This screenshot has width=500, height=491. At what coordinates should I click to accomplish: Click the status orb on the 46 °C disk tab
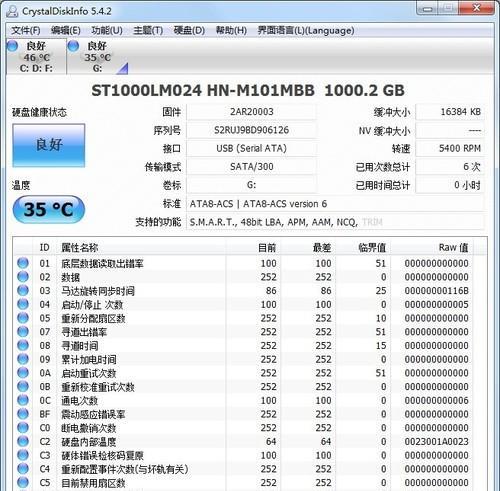[12, 46]
